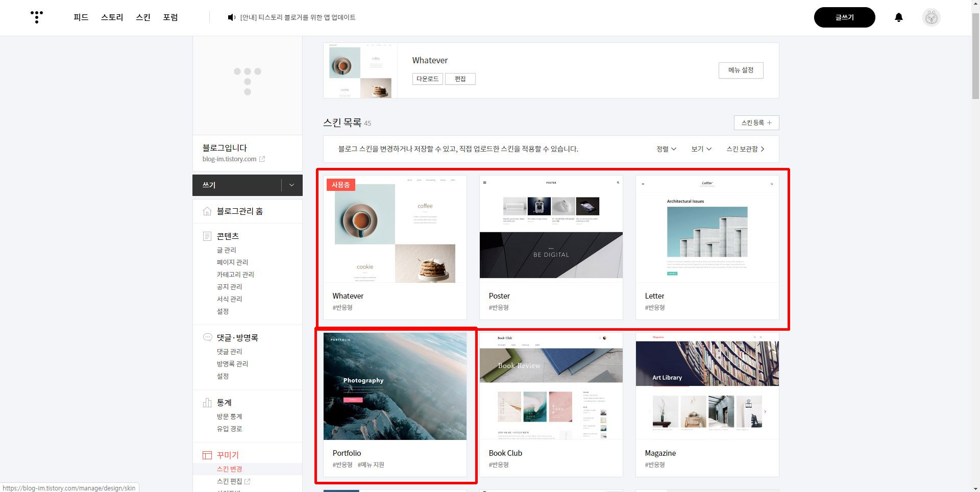The height and width of the screenshot is (492, 980).
Task: Click the 블로그입니다 blog title
Action: 225,147
